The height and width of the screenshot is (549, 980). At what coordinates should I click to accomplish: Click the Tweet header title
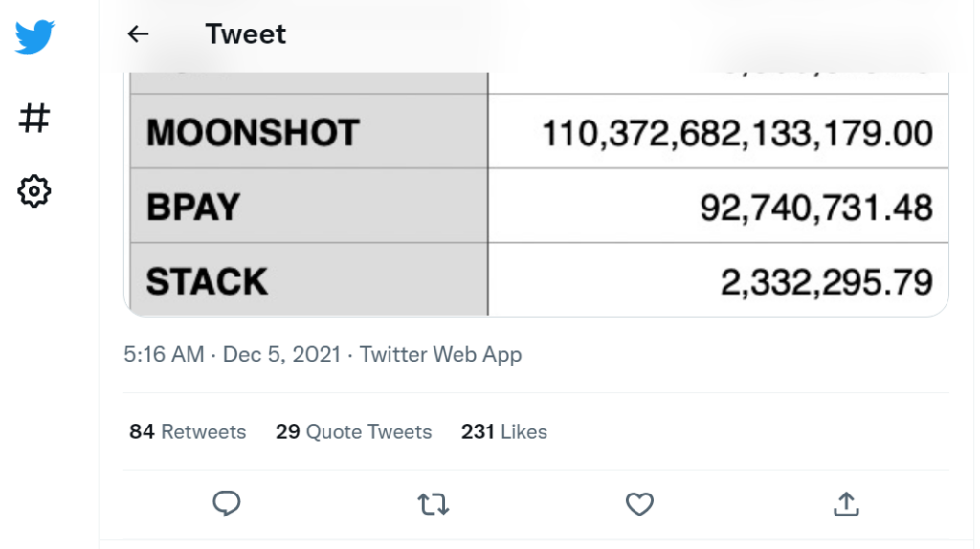(x=246, y=33)
